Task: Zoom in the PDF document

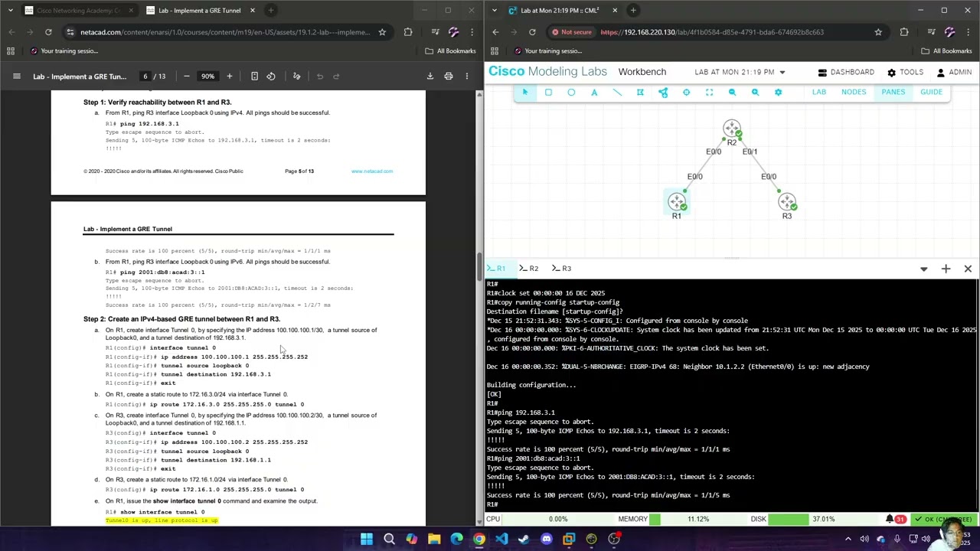Action: [229, 76]
